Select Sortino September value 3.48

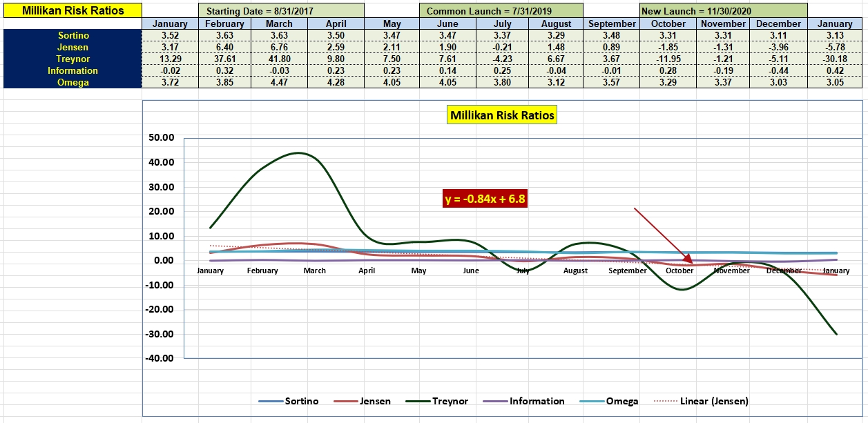[x=611, y=35]
